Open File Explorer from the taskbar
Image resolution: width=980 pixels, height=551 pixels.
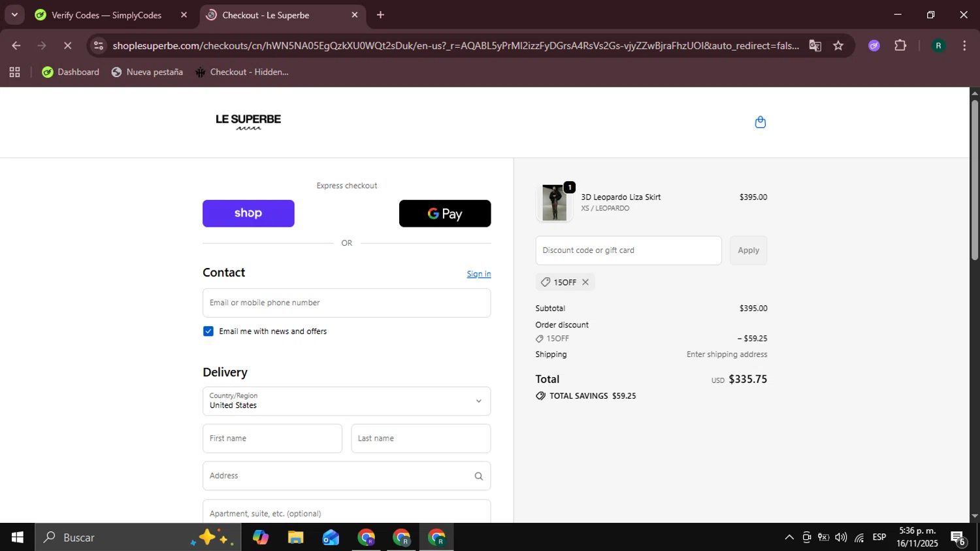295,537
